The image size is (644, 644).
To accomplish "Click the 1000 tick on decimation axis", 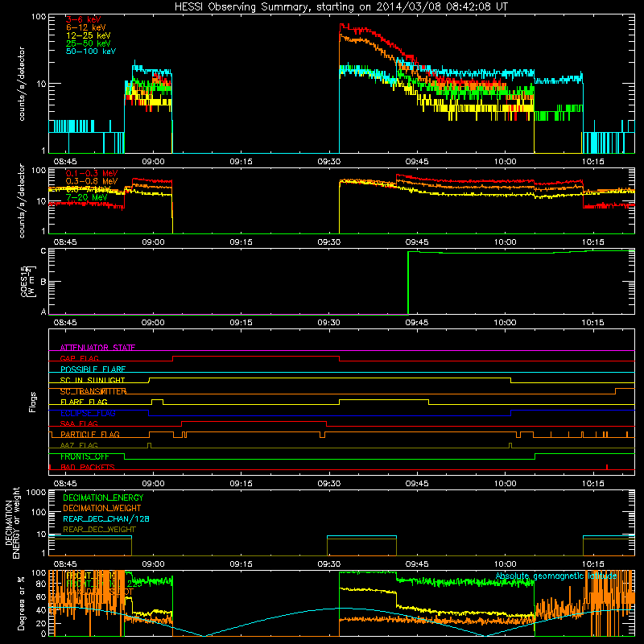I will pos(36,492).
